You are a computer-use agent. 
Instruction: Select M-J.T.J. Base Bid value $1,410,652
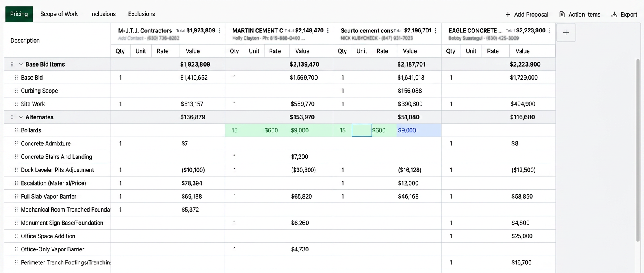(194, 78)
